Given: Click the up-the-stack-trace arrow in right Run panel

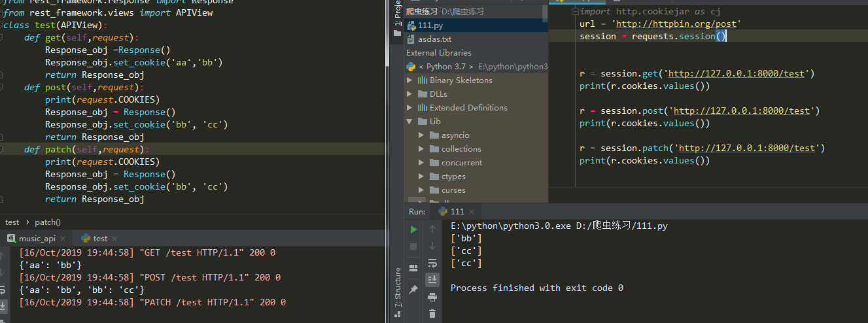Looking at the screenshot, I should (x=432, y=229).
